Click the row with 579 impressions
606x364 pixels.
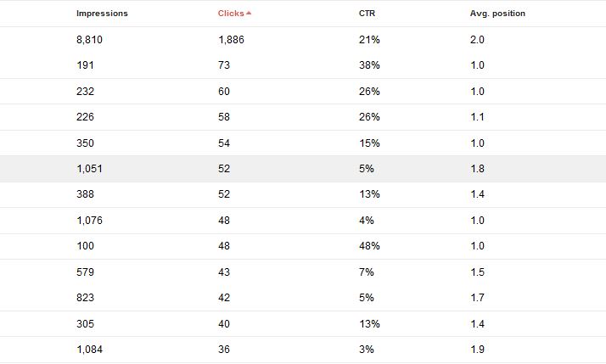tap(303, 272)
